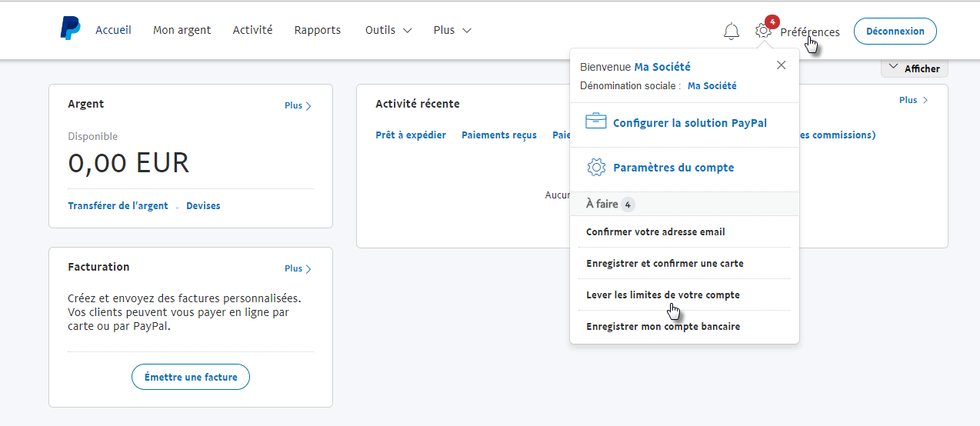Open Plus link in Facturation card
Viewport: 980px width, 426px height.
(298, 269)
